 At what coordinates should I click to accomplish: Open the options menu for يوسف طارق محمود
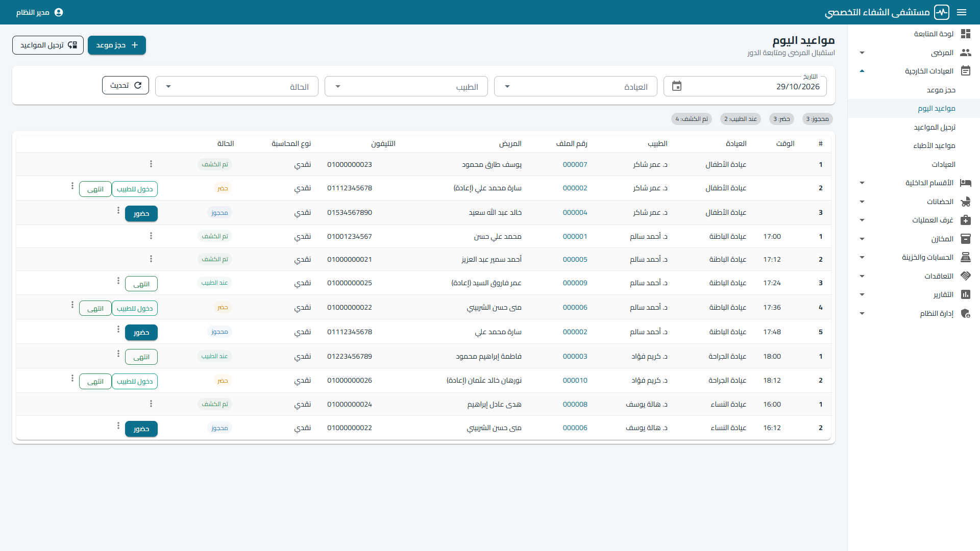(151, 164)
